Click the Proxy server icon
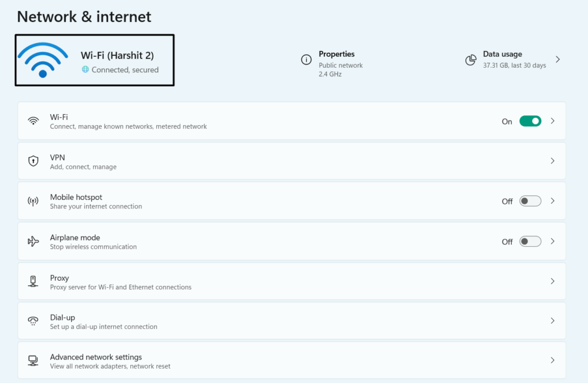 tap(33, 281)
